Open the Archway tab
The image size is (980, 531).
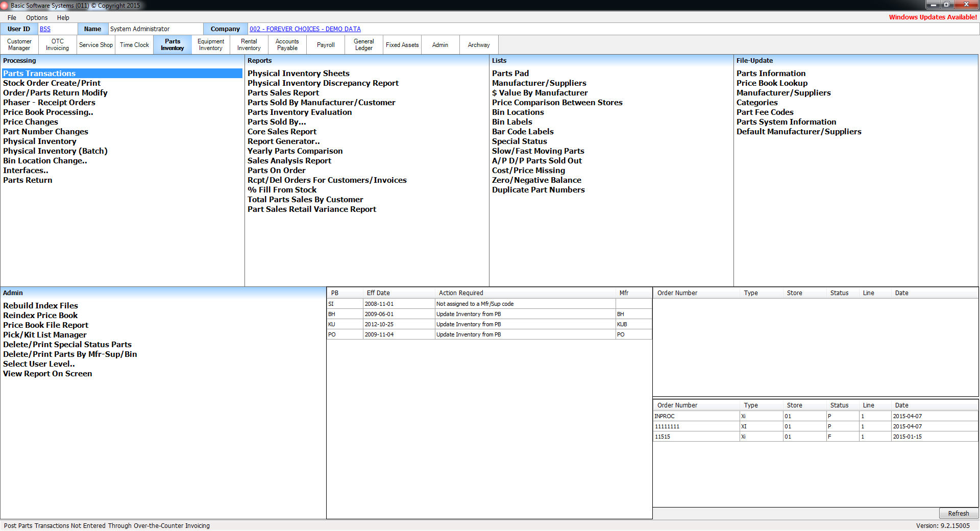pyautogui.click(x=479, y=45)
